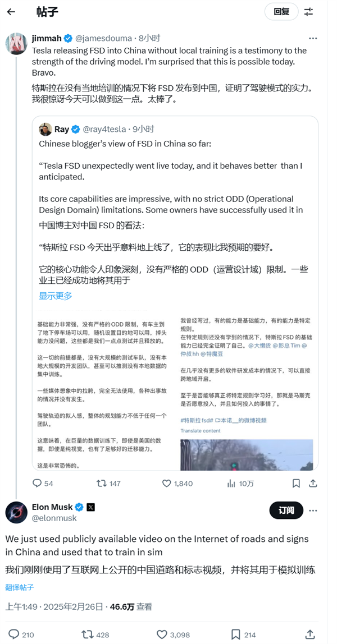Screen dimensions: 337x644
Task: Bookmark Elon Musk's post with 214 saves
Action: (236, 634)
